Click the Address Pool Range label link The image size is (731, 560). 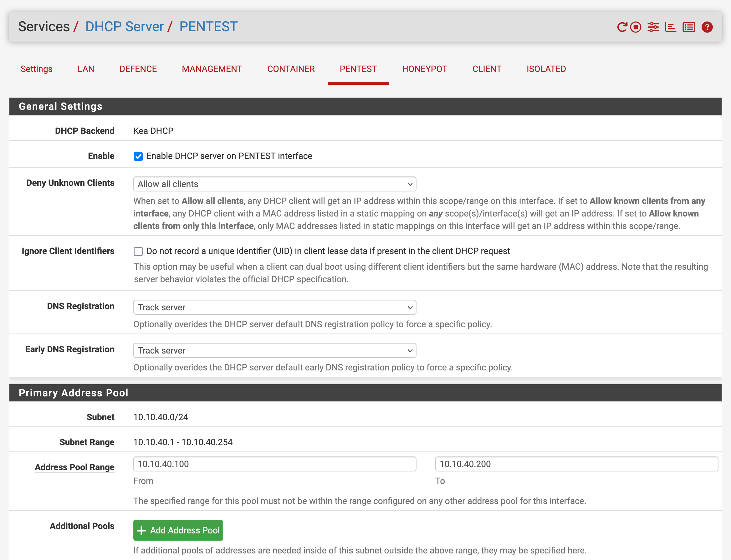tap(75, 467)
